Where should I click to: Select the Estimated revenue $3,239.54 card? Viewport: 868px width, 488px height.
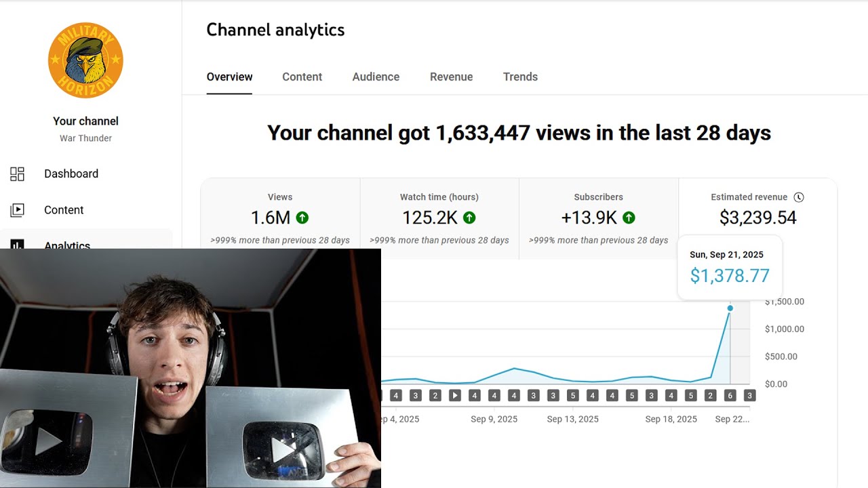pyautogui.click(x=757, y=210)
